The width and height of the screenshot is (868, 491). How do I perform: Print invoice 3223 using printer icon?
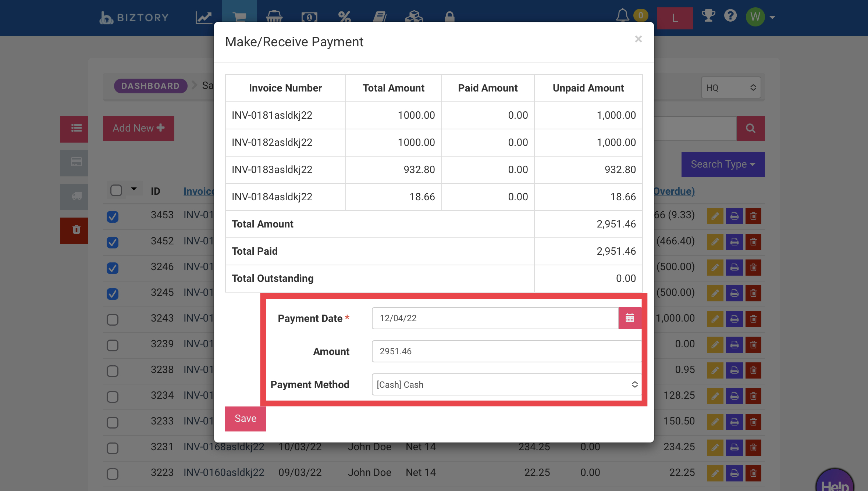pos(734,473)
